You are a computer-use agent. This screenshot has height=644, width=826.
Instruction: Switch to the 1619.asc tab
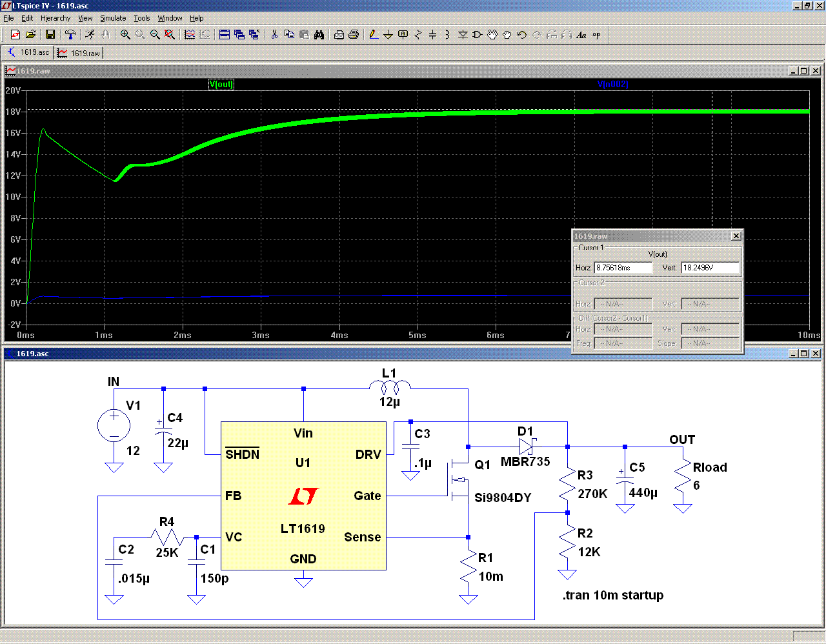coord(28,52)
